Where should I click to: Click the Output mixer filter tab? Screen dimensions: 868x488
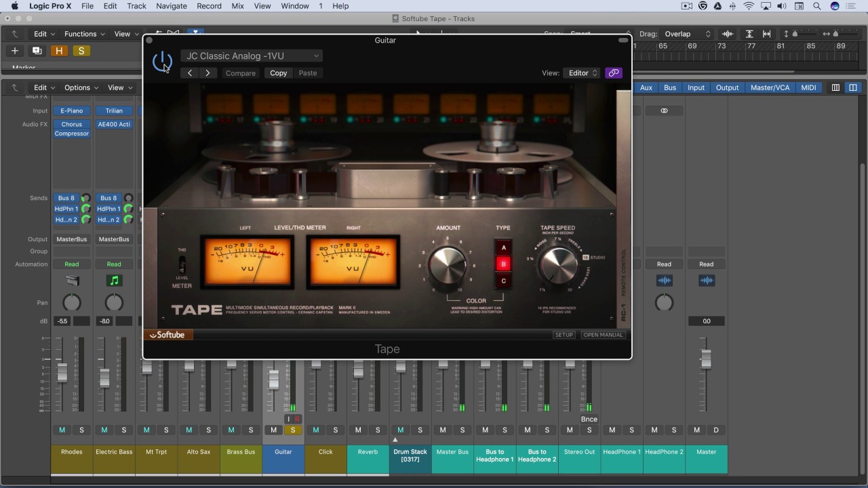pos(727,87)
